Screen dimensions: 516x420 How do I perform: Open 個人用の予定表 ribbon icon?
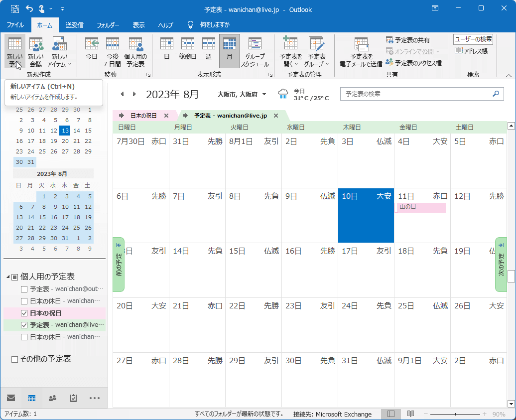(x=135, y=51)
